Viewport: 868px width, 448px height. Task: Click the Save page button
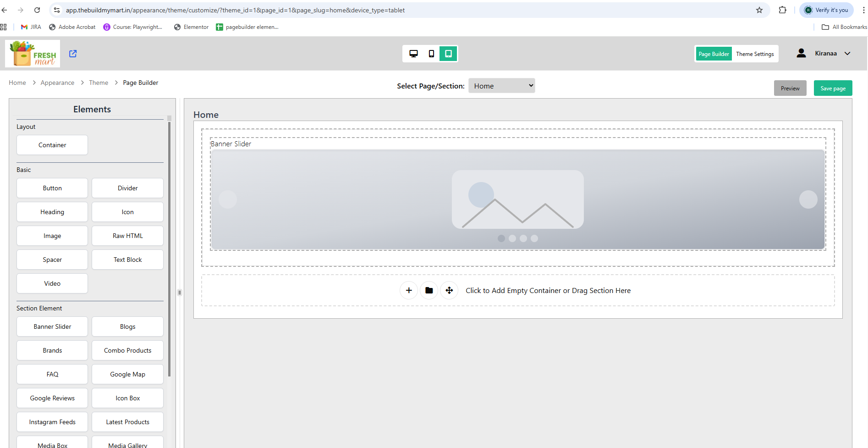pos(833,88)
